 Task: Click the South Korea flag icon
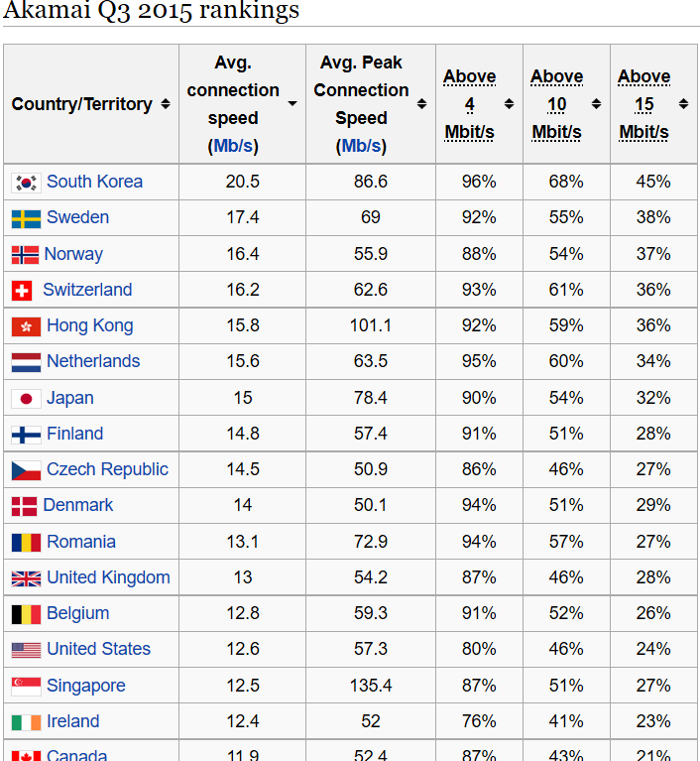point(26,183)
